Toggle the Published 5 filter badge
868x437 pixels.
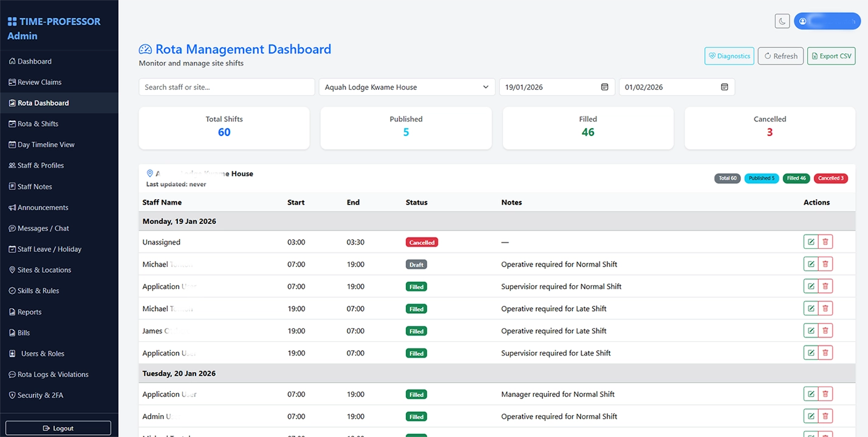pyautogui.click(x=761, y=178)
